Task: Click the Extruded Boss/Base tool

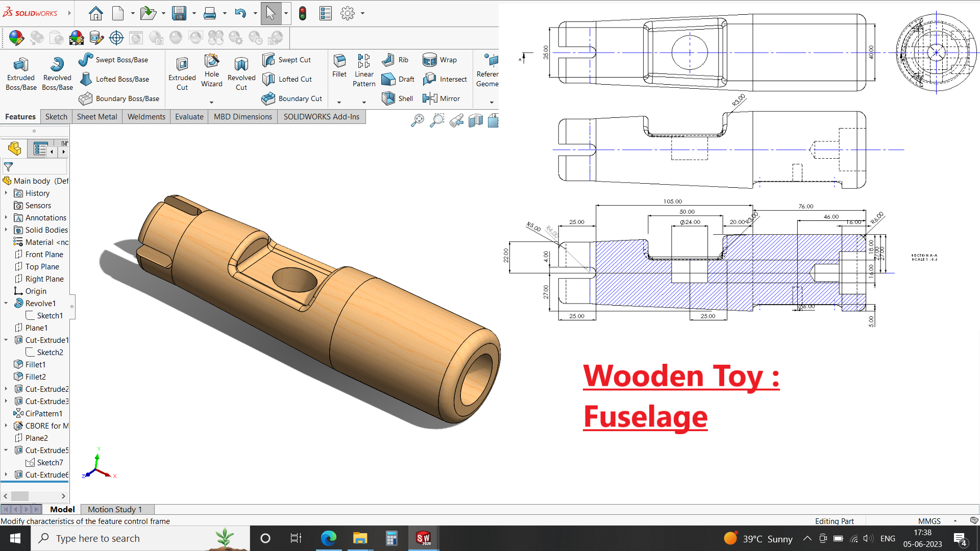Action: click(x=21, y=73)
